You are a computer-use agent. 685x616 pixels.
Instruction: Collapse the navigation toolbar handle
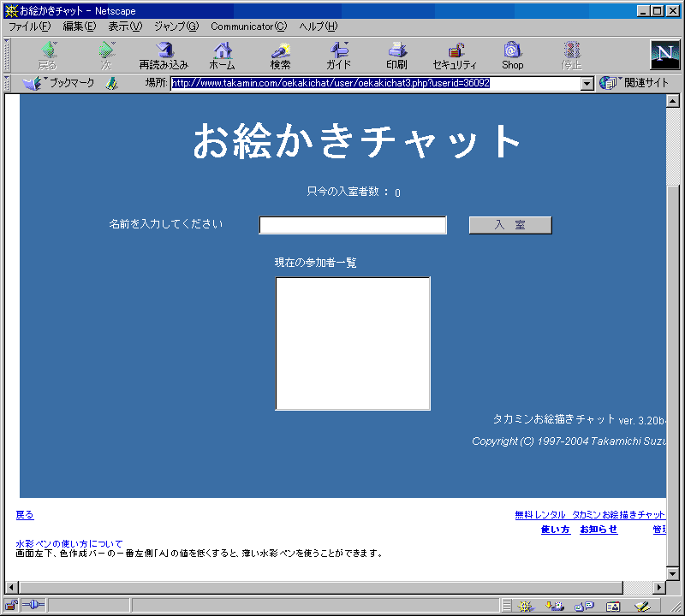[7, 55]
